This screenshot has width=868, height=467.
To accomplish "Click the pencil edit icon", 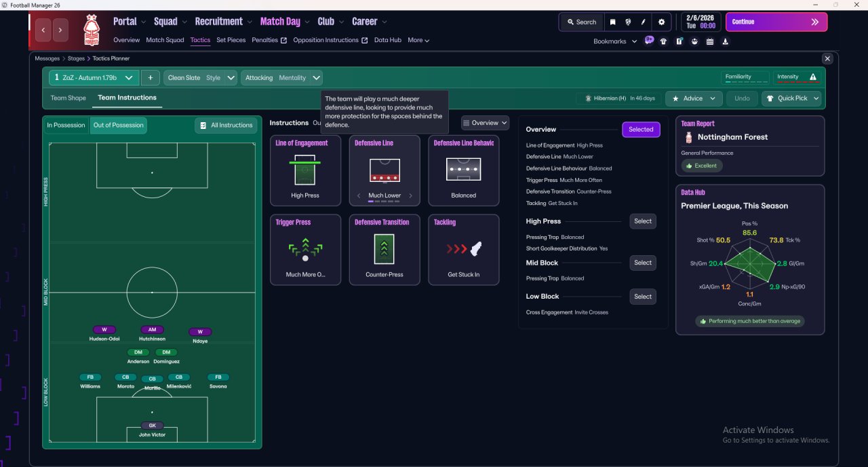I will pyautogui.click(x=644, y=22).
